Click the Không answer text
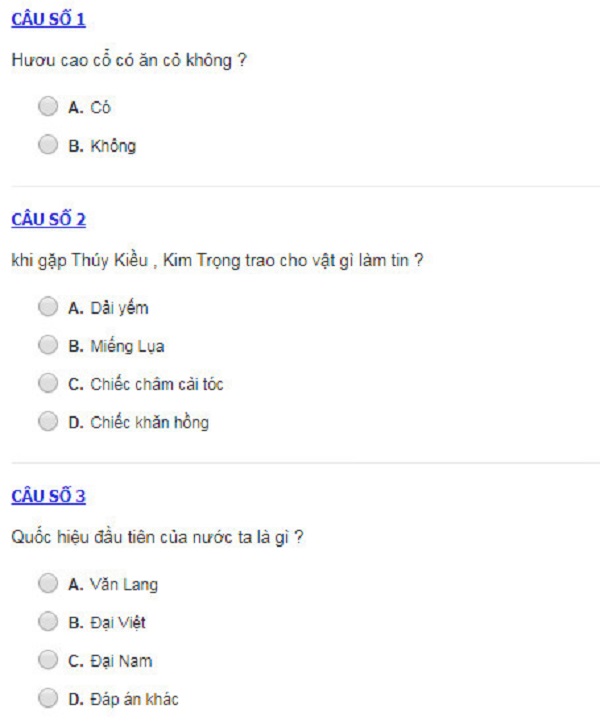This screenshot has width=600, height=722. (x=113, y=146)
